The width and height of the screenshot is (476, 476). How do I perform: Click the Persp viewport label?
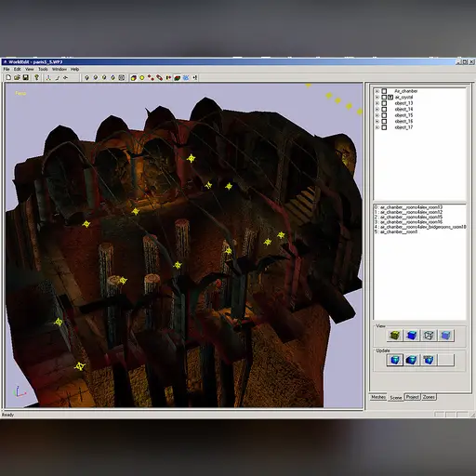pos(20,93)
